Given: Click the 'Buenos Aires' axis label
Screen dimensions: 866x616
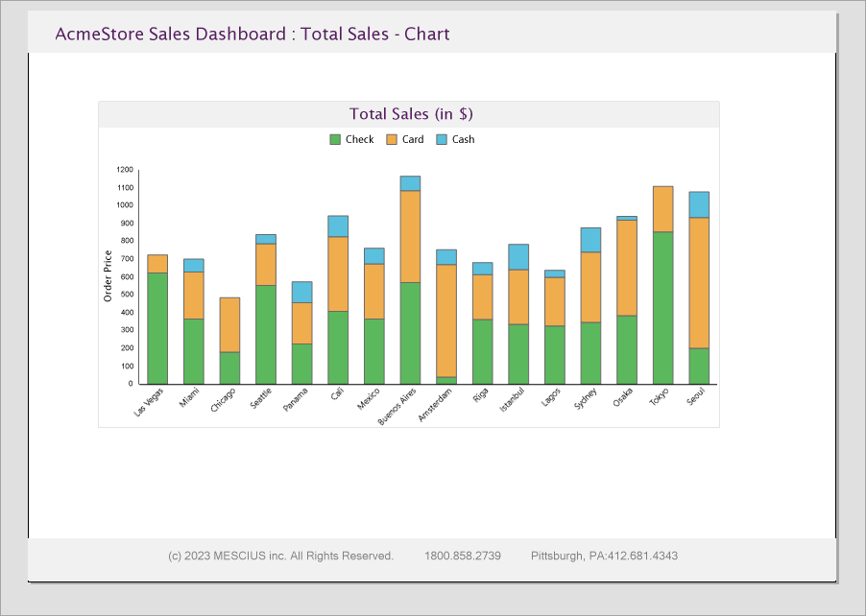Looking at the screenshot, I should (x=397, y=406).
